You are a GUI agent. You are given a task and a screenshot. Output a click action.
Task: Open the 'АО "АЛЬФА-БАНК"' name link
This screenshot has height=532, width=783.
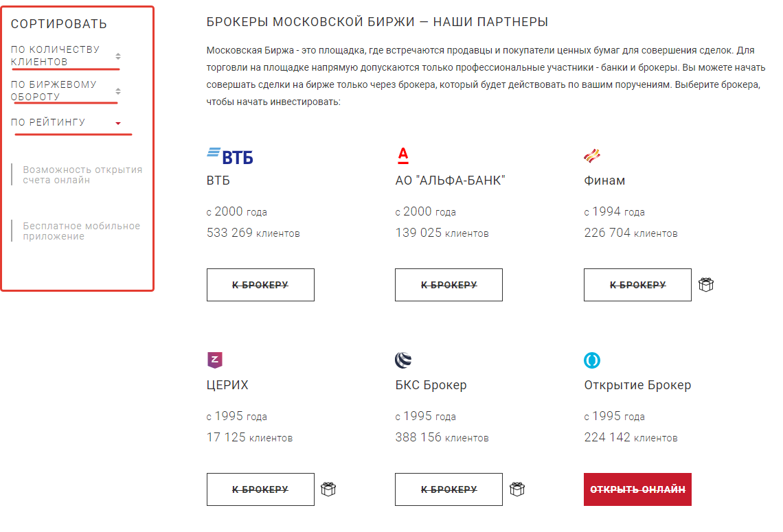point(451,181)
